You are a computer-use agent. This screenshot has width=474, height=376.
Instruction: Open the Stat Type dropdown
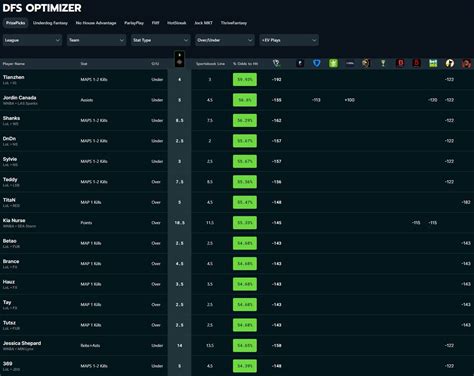click(161, 40)
